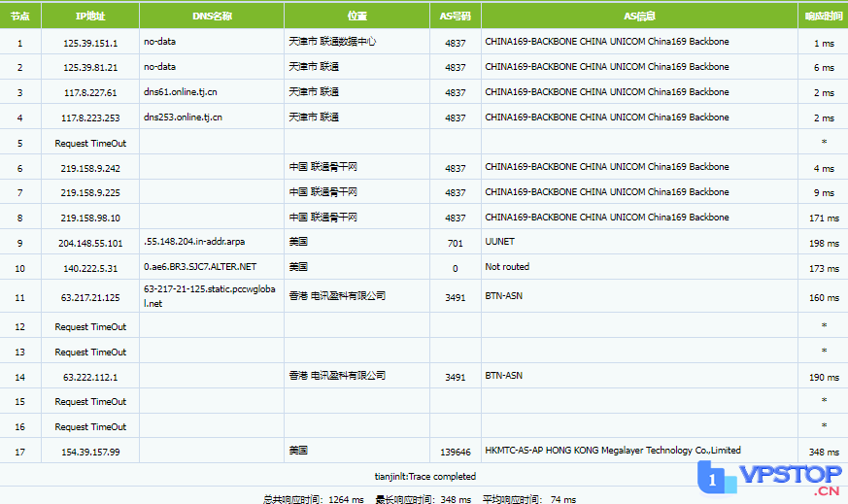Click response time 348 ms in node 17 row
848x504 pixels.
pyautogui.click(x=824, y=453)
